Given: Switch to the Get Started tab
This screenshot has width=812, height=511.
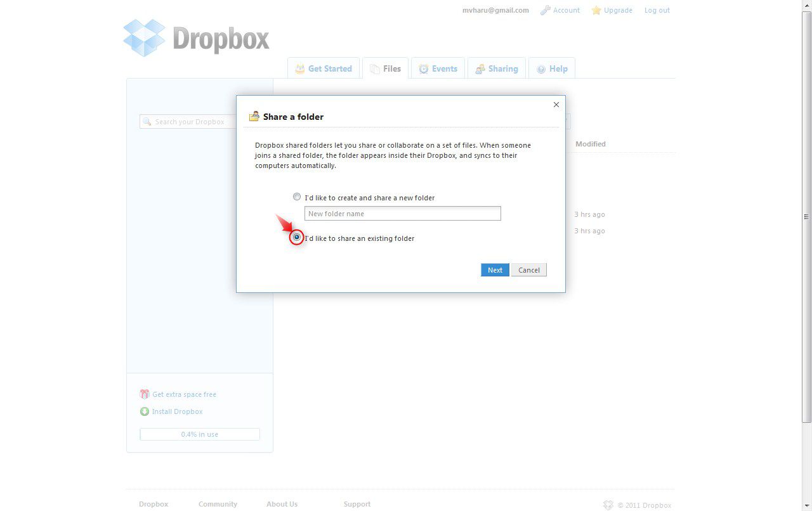Looking at the screenshot, I should coord(324,68).
